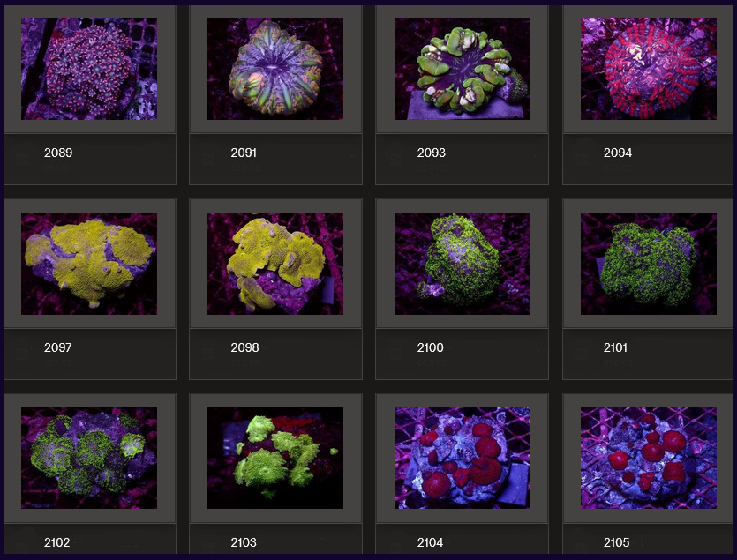This screenshot has height=560, width=737.
Task: Select file name 2104
Action: tap(430, 542)
